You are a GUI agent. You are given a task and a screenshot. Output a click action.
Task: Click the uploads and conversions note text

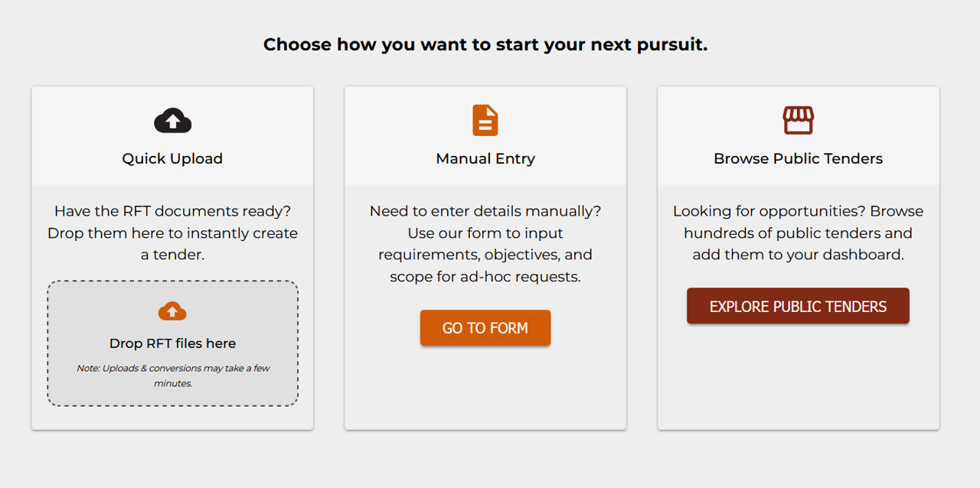172,375
